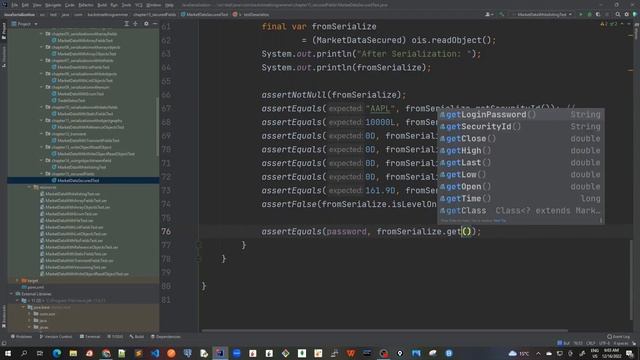The height and width of the screenshot is (360, 640).
Task: Open the Navigate menu
Action: click(x=53, y=5)
